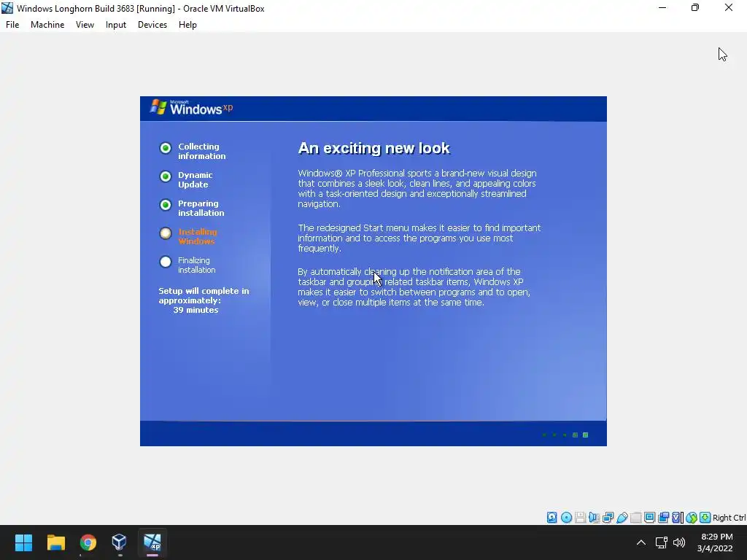Click the Windows XP logo in setup header
747x560 pixels.
point(192,108)
